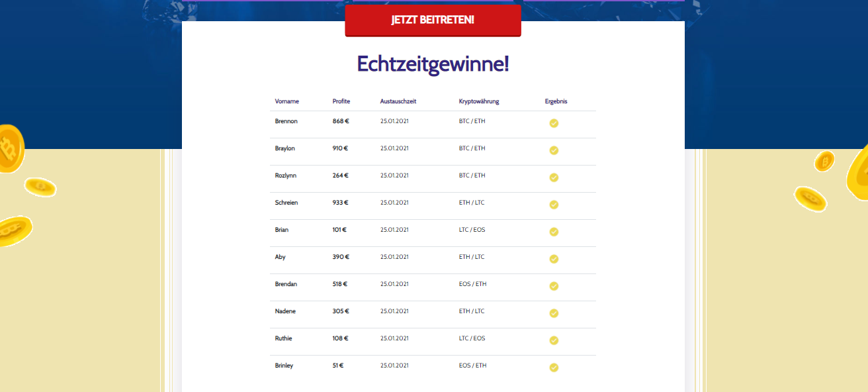Click the Austauschzeit column header
This screenshot has height=392, width=868.
point(398,101)
